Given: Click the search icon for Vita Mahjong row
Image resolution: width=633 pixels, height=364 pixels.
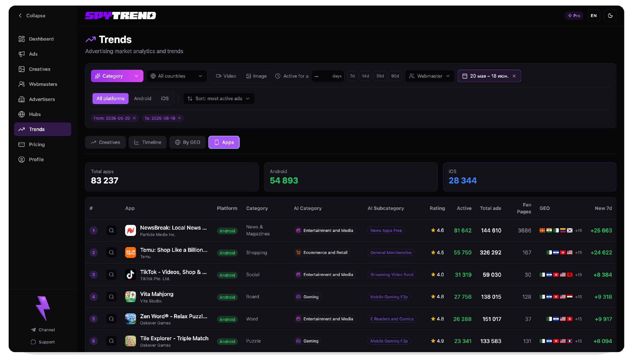Looking at the screenshot, I should coord(111,297).
